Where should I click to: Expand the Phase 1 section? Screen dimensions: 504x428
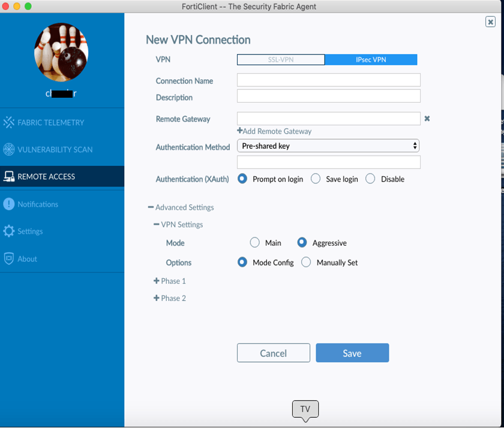click(169, 281)
